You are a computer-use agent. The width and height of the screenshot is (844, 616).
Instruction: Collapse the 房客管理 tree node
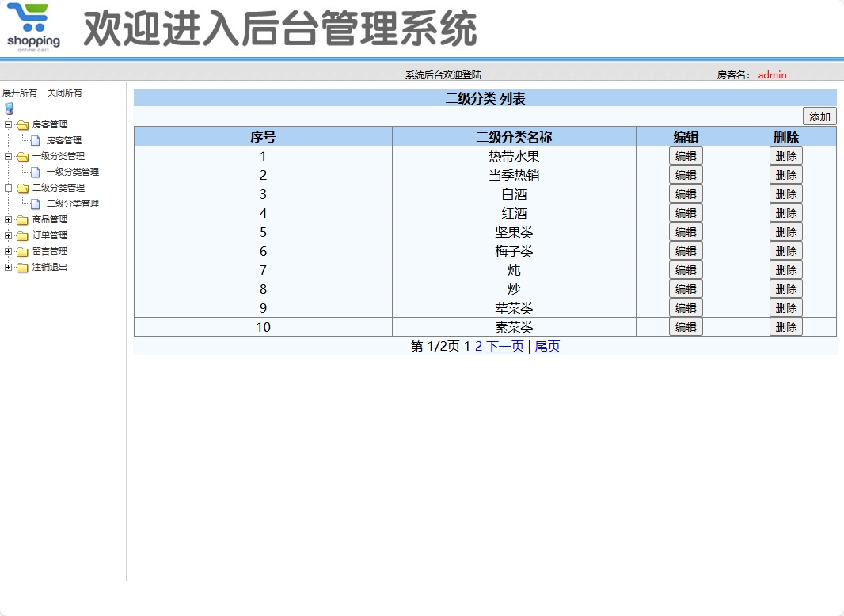[8, 124]
